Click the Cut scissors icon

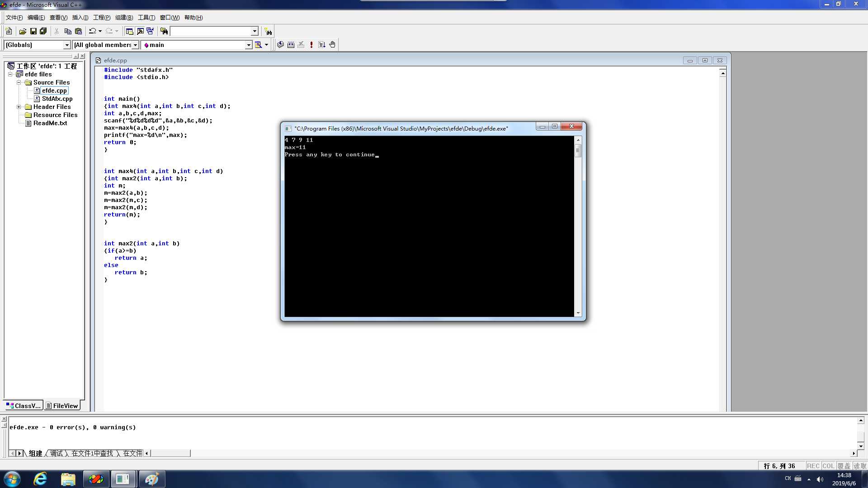pos(57,31)
